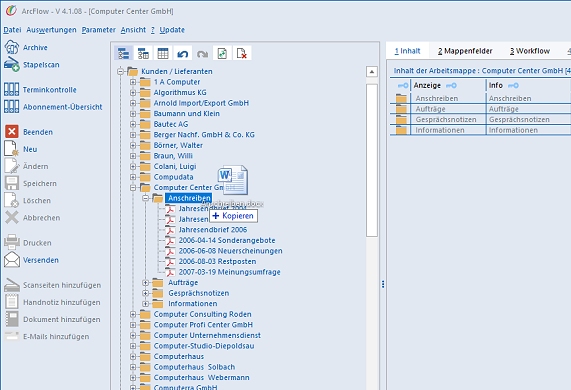Click the document icon with red X
This screenshot has height=390, width=571.
pos(242,54)
